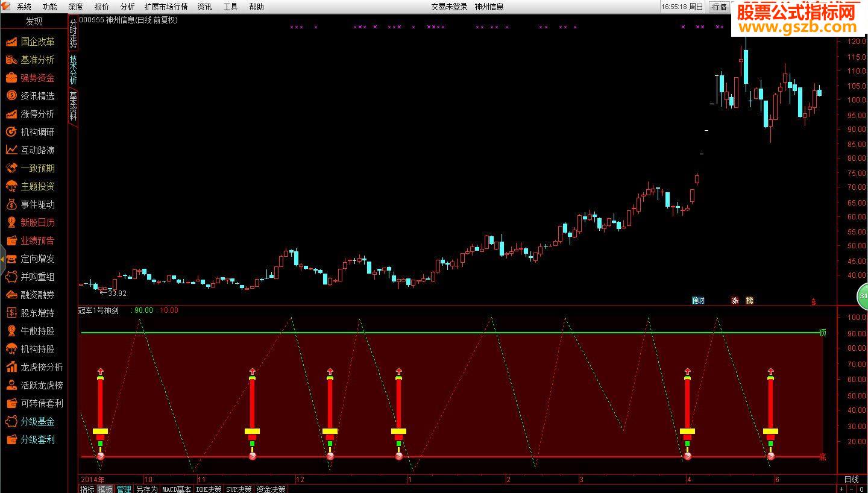
Task: Click the 资讯精选 dollar coin icon
Action: point(11,96)
